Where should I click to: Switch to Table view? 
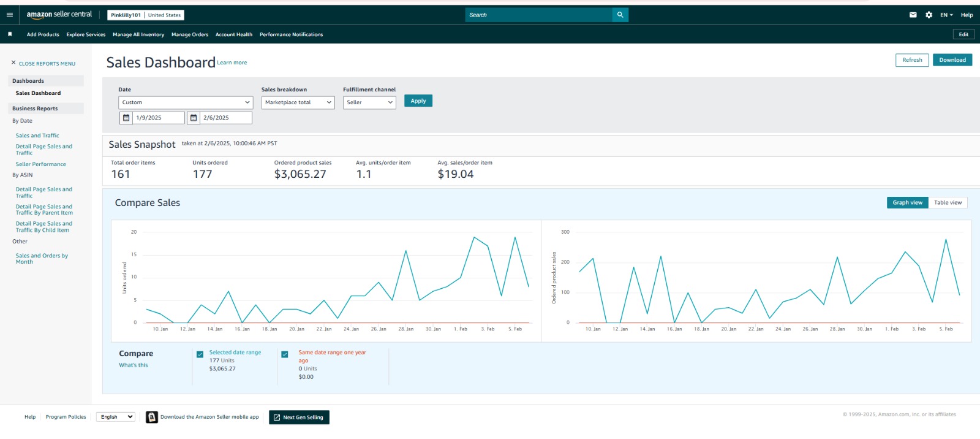948,202
